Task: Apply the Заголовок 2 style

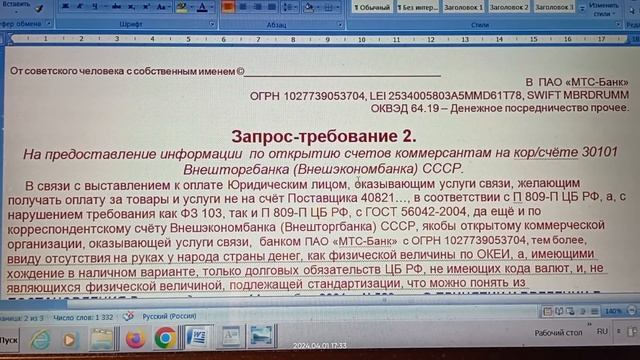Action: [509, 7]
